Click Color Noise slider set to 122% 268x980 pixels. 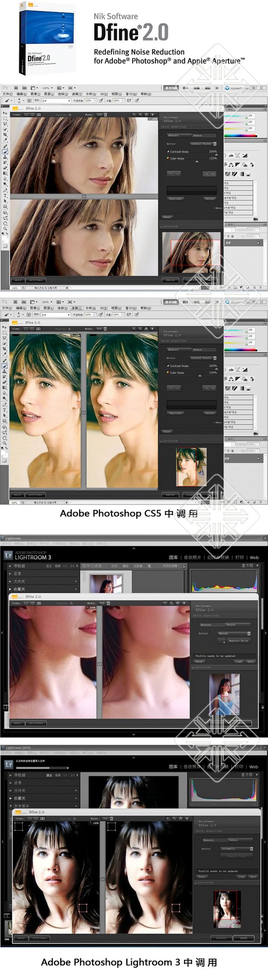(x=197, y=161)
